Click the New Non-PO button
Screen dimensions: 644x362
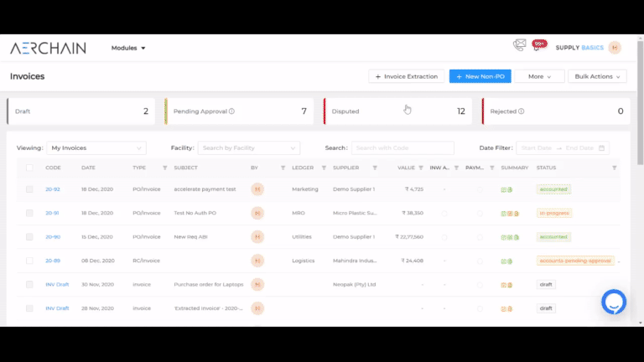tap(480, 76)
